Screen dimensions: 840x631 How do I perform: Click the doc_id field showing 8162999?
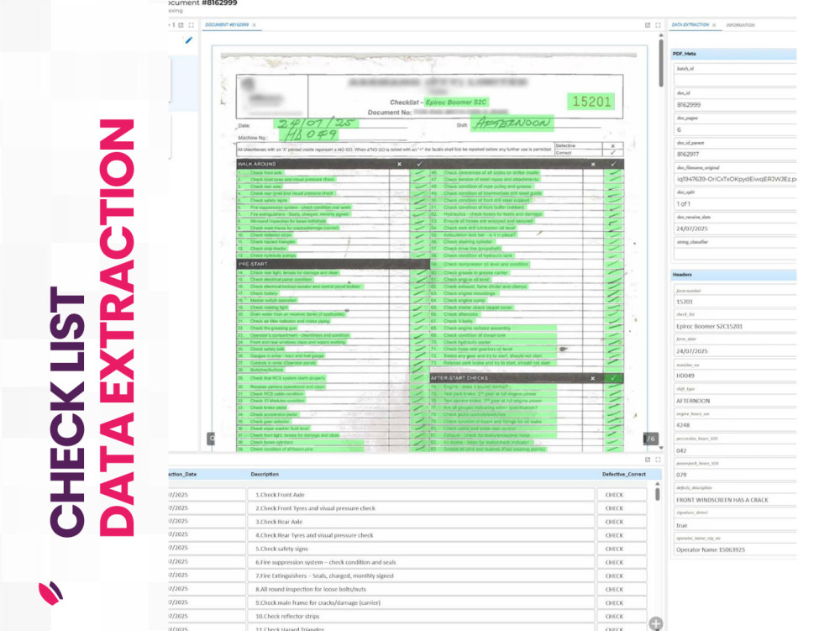pyautogui.click(x=735, y=105)
